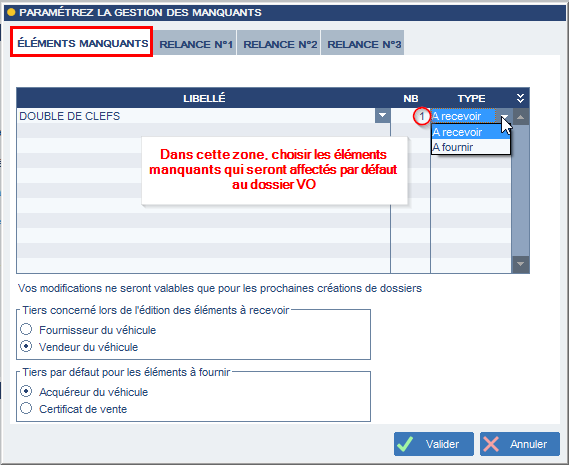Click the DOUBLE DE CLEFS cell
Viewport: 569px width, 465px height.
(x=196, y=116)
